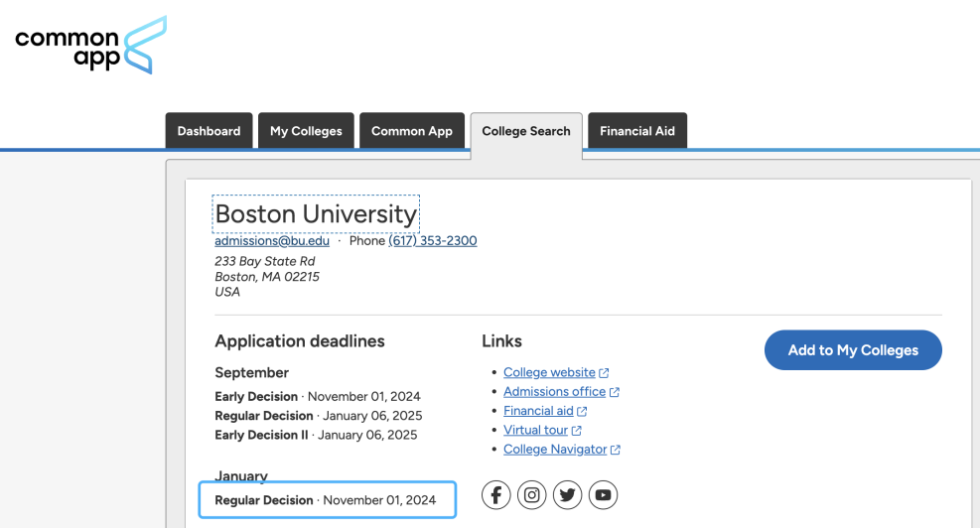The image size is (980, 528).
Task: Click Early Decision November 01, 2024 row
Action: [x=318, y=397]
